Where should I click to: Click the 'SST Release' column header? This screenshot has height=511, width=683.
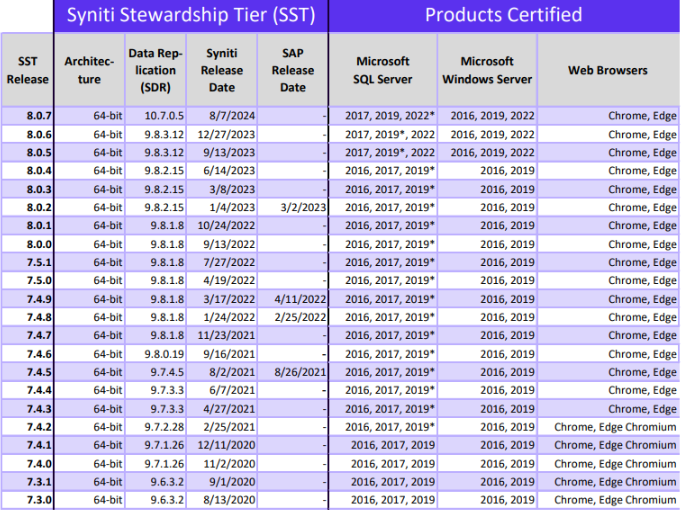click(27, 70)
